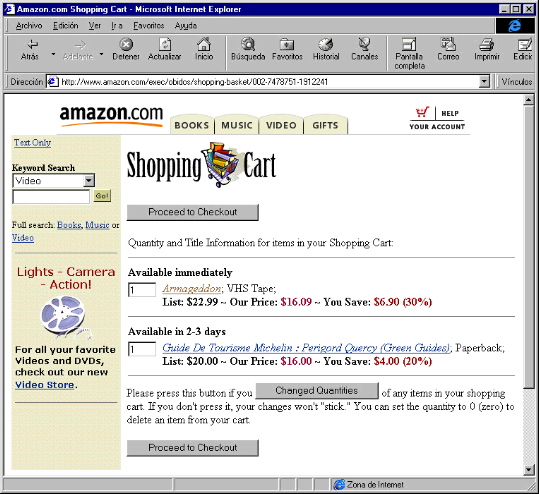The height and width of the screenshot is (494, 539).
Task: Click the amazon.com logo
Action: click(x=111, y=116)
